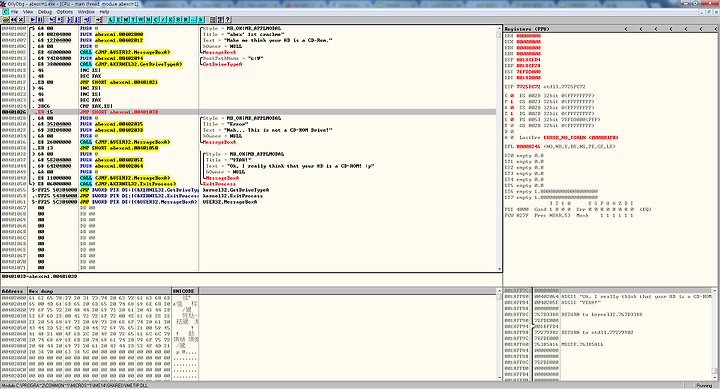Open the Options menu

(x=65, y=11)
